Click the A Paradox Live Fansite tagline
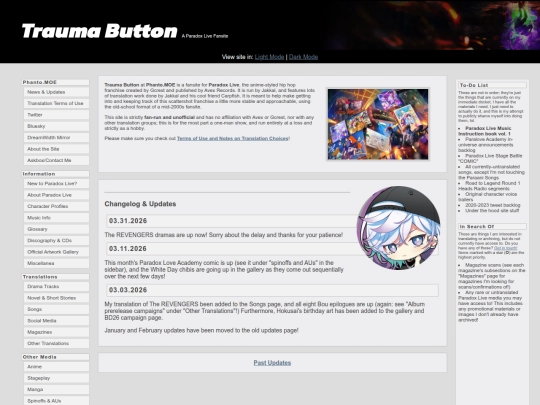 pyautogui.click(x=205, y=36)
